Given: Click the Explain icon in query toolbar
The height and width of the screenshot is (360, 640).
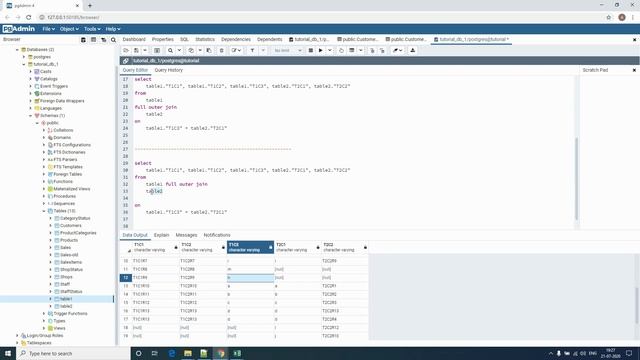Looking at the screenshot, I should (342, 50).
